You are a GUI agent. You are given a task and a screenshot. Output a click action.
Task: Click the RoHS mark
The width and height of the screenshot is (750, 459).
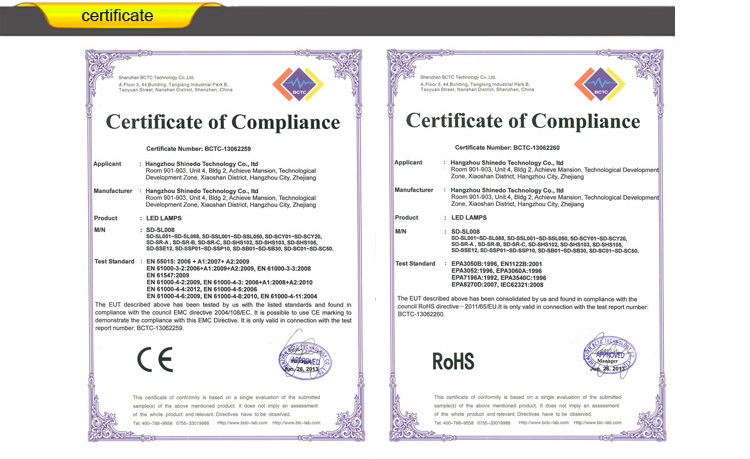click(453, 361)
